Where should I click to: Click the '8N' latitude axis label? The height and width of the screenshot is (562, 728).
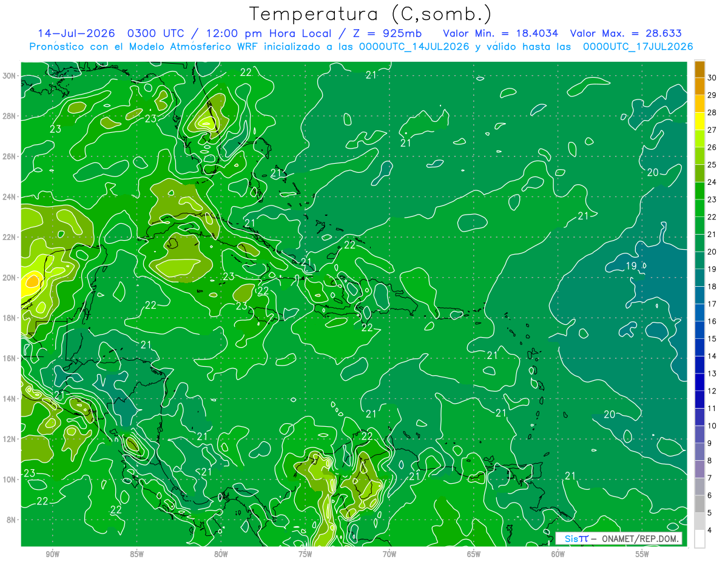coord(11,520)
